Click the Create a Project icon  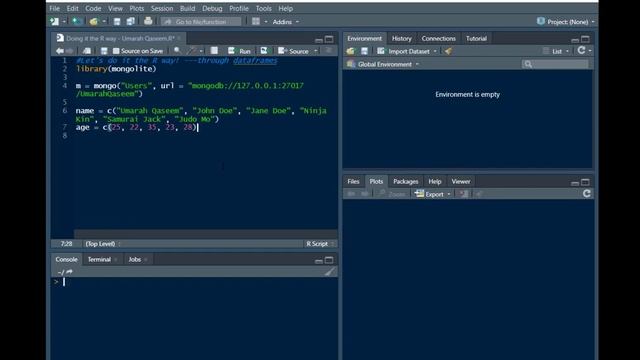(76, 22)
